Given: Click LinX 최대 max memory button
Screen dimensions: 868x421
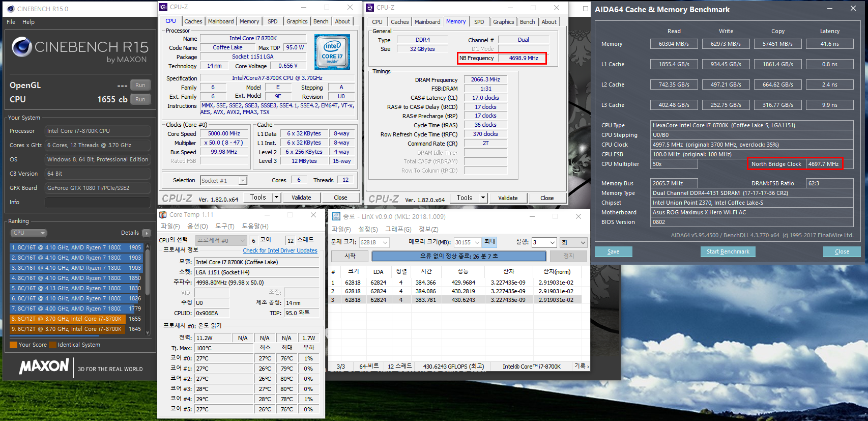Looking at the screenshot, I should pyautogui.click(x=489, y=242).
